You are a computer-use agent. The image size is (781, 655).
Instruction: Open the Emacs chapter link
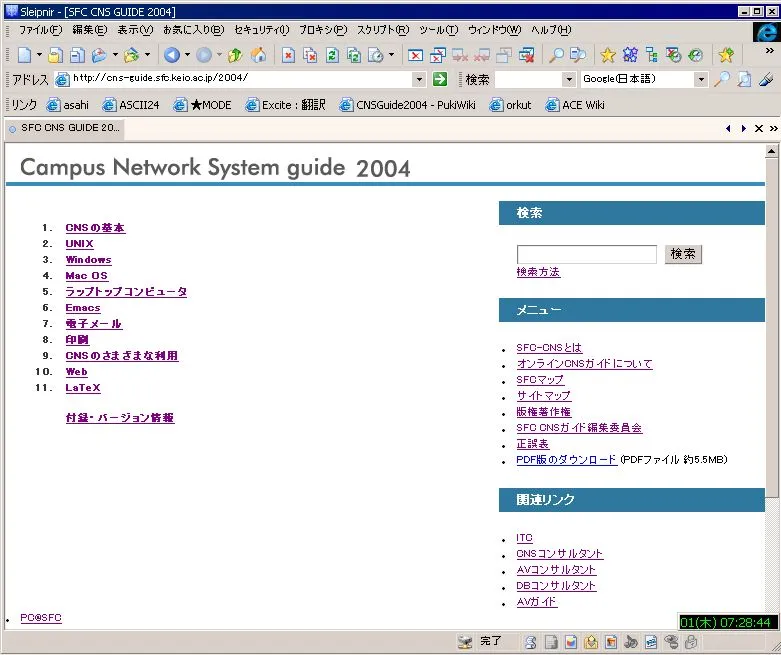point(83,308)
